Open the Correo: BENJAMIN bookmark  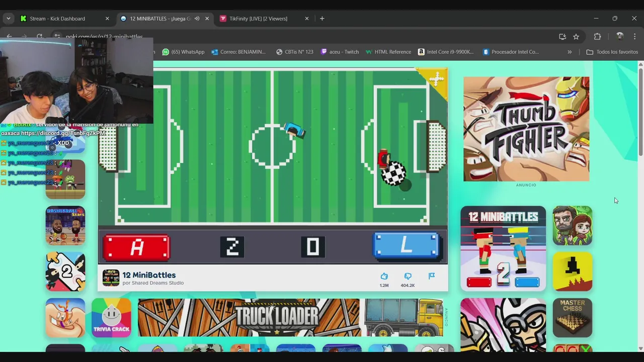(238, 52)
